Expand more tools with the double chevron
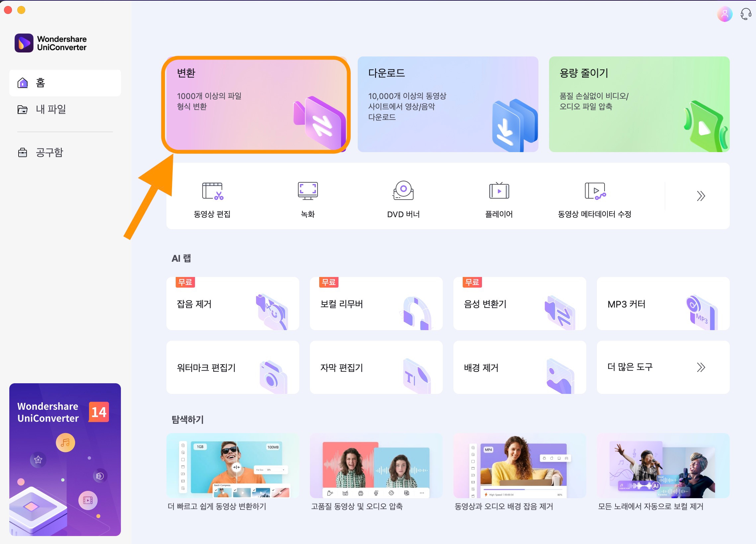The image size is (756, 544). pos(701,196)
